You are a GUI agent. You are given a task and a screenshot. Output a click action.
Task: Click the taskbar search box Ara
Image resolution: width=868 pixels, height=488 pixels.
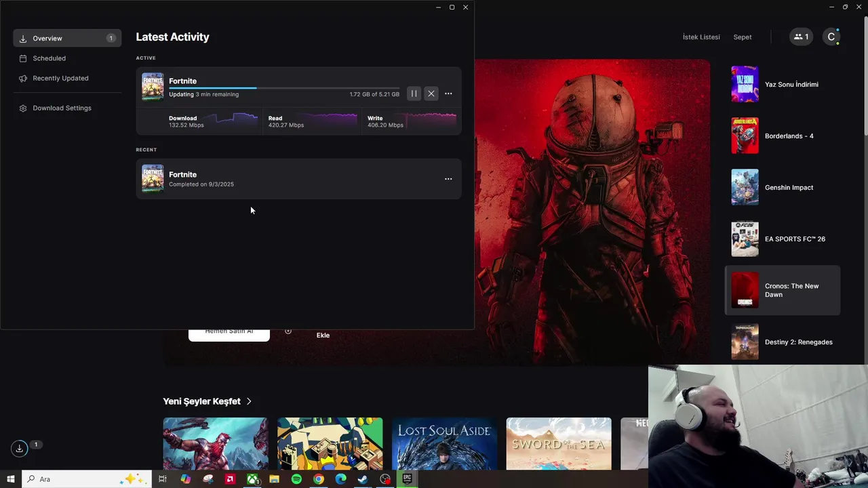[x=88, y=479]
